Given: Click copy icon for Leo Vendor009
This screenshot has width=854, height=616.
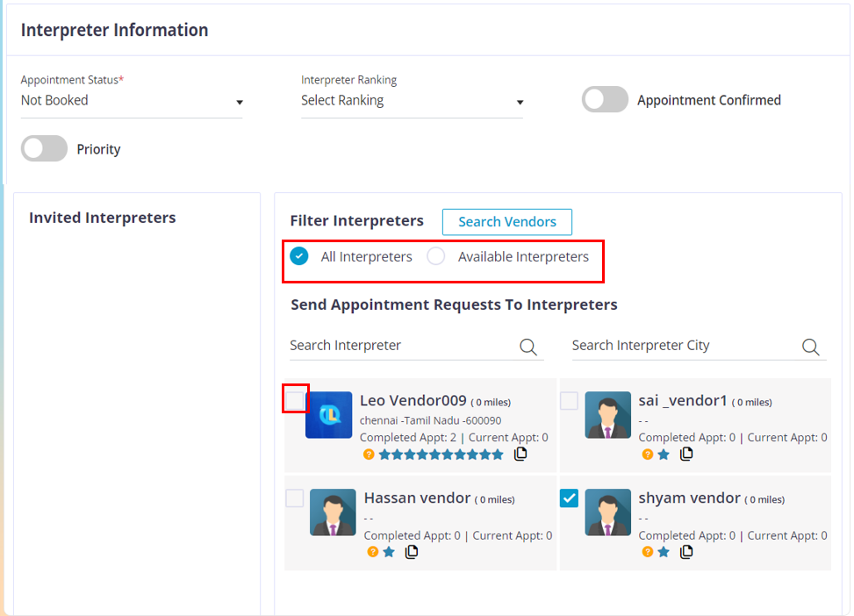Looking at the screenshot, I should pos(520,454).
